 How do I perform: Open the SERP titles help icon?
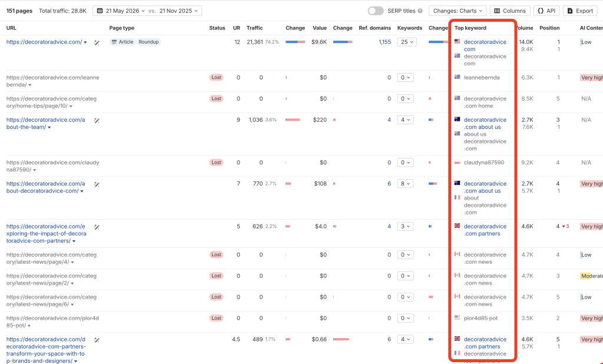click(x=420, y=11)
